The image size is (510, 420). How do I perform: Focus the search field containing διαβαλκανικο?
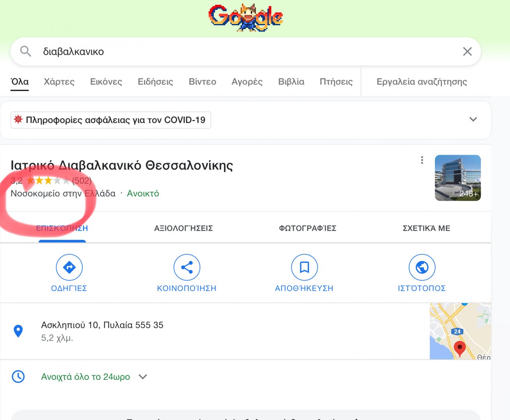[x=245, y=51]
